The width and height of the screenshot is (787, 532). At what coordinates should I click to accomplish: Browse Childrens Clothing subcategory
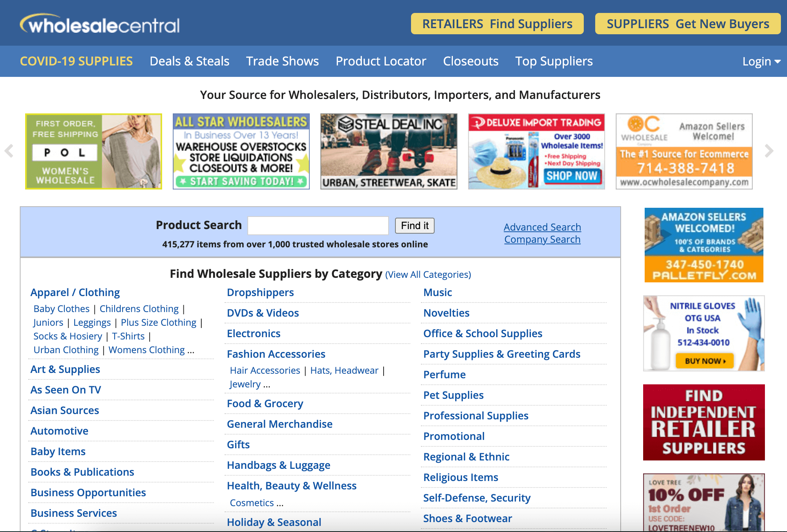[139, 309]
